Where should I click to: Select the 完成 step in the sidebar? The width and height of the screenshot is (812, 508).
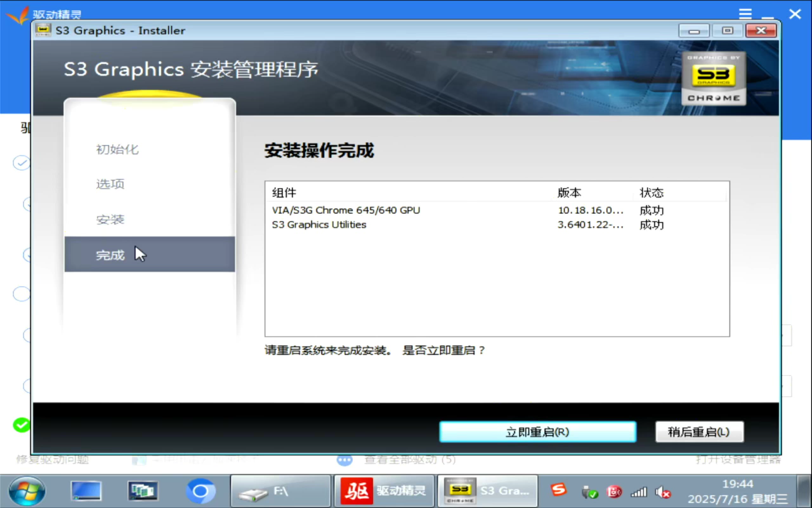click(x=150, y=254)
